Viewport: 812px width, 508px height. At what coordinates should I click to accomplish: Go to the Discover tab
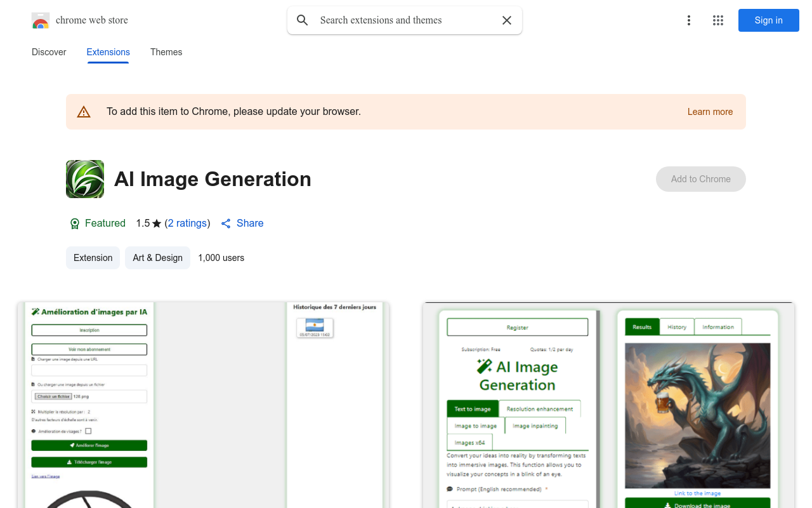pos(49,52)
